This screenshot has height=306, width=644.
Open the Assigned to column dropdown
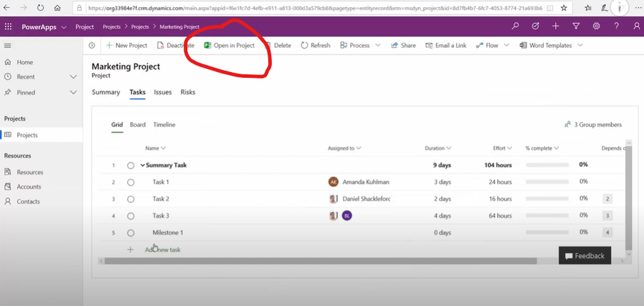[x=358, y=148]
